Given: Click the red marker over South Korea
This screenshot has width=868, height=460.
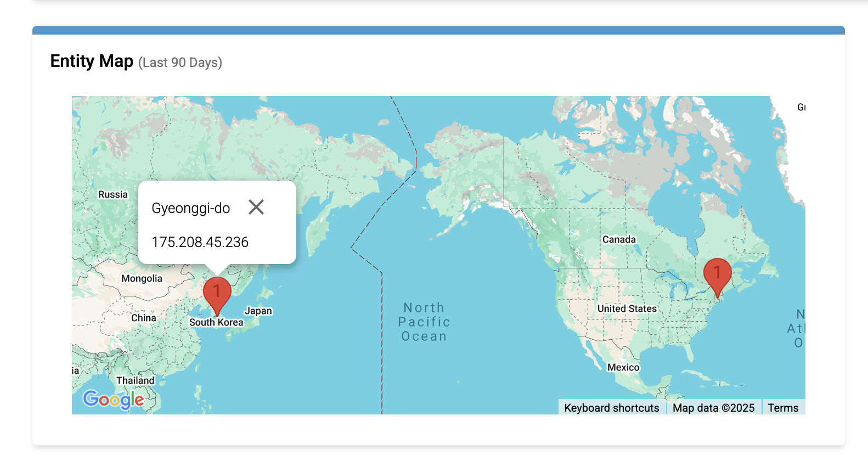Looking at the screenshot, I should (x=217, y=293).
